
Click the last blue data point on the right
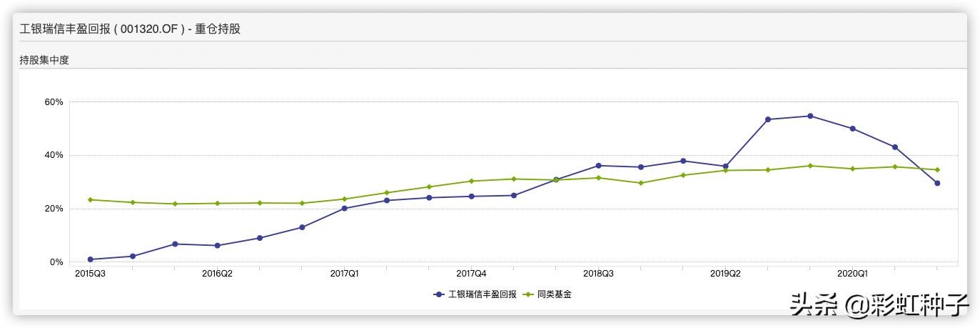click(937, 183)
